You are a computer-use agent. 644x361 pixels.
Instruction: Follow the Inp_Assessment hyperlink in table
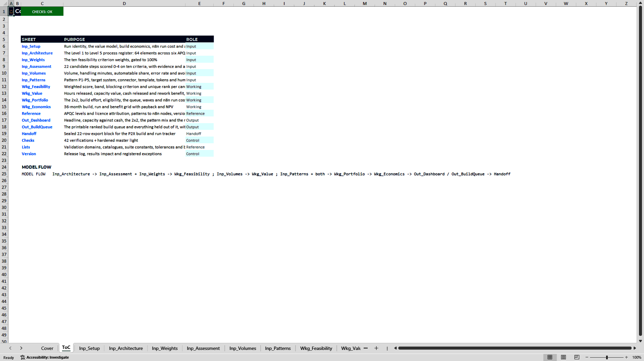37,66
